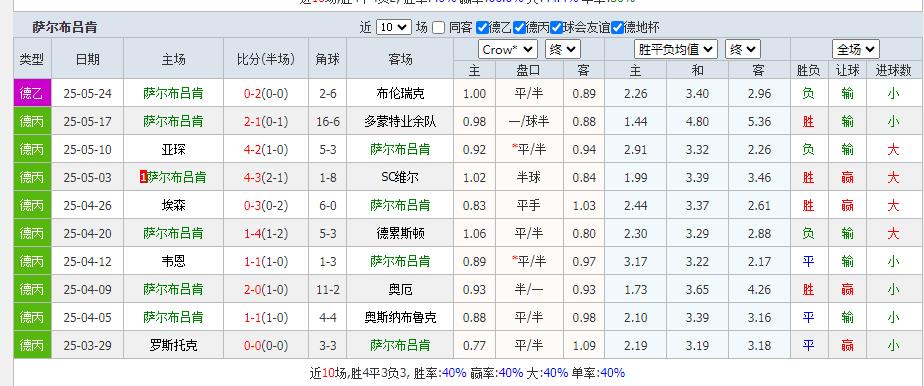Open the 0-0(0-0) score on 25-03-29
This screenshot has width=924, height=386.
pos(266,345)
